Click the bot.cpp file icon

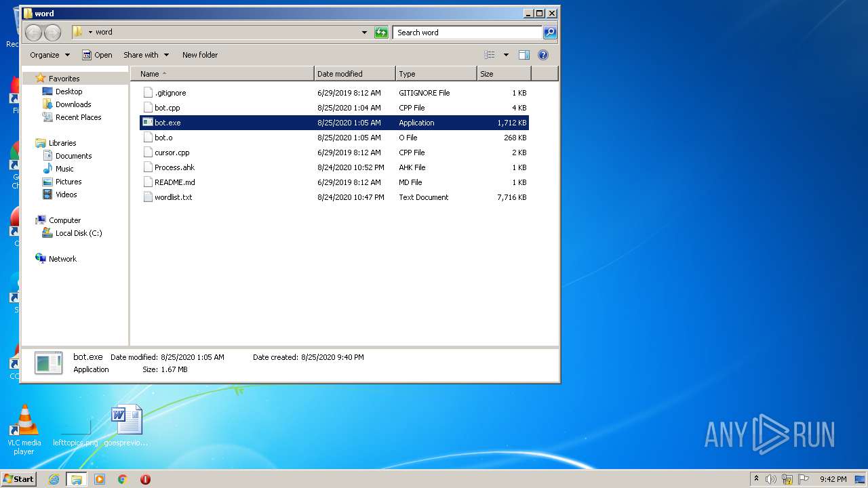148,108
